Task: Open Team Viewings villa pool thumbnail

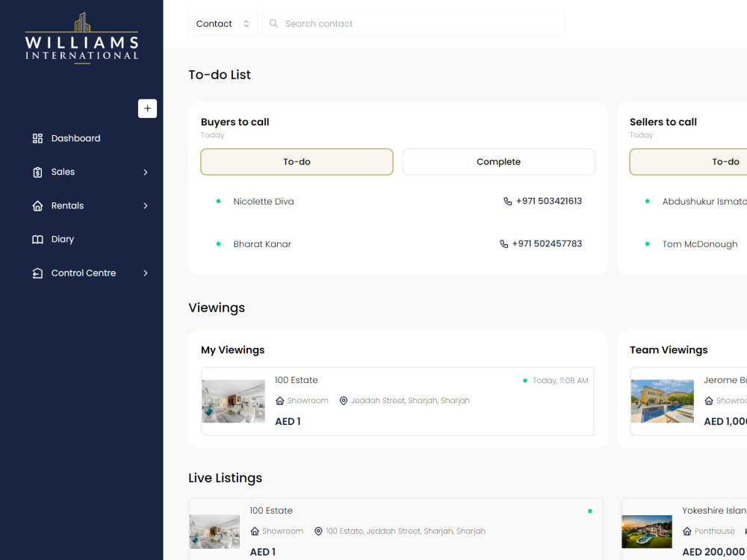Action: pyautogui.click(x=662, y=401)
